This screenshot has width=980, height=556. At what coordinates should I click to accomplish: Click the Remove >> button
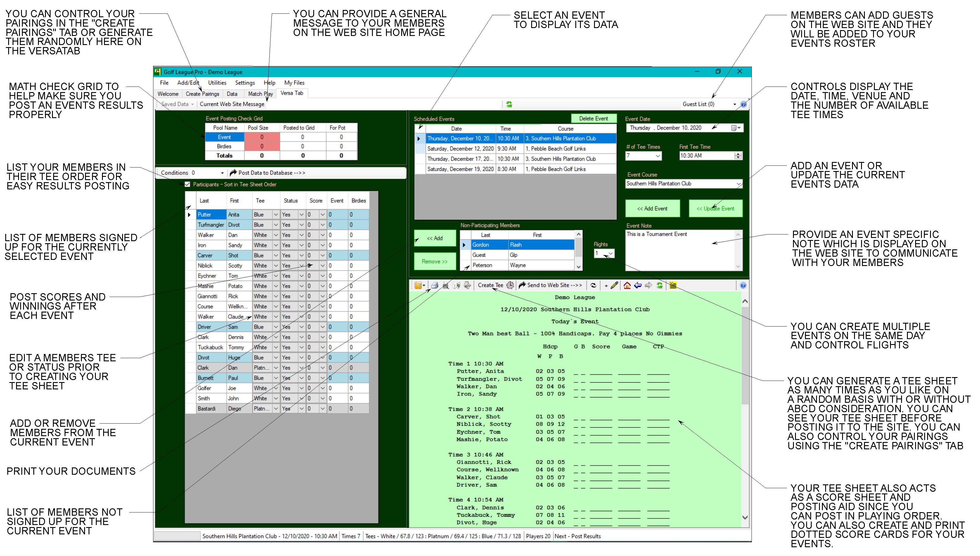(x=435, y=262)
